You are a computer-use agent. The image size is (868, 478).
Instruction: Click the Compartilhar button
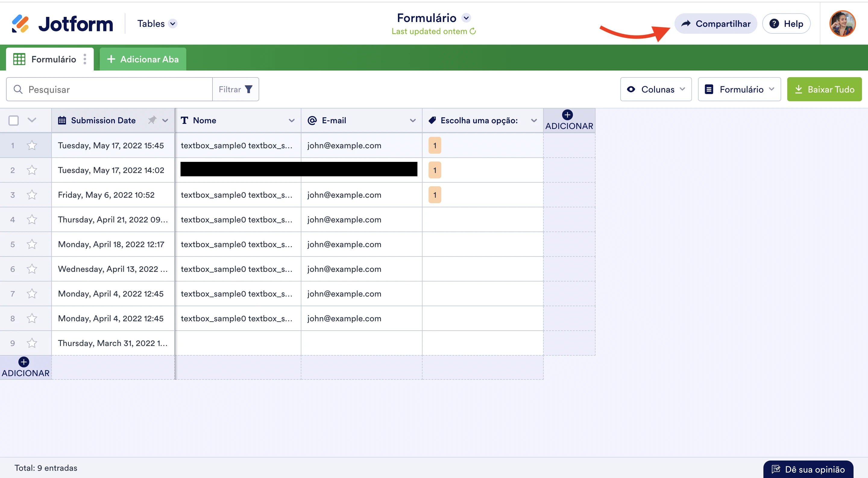pyautogui.click(x=716, y=24)
